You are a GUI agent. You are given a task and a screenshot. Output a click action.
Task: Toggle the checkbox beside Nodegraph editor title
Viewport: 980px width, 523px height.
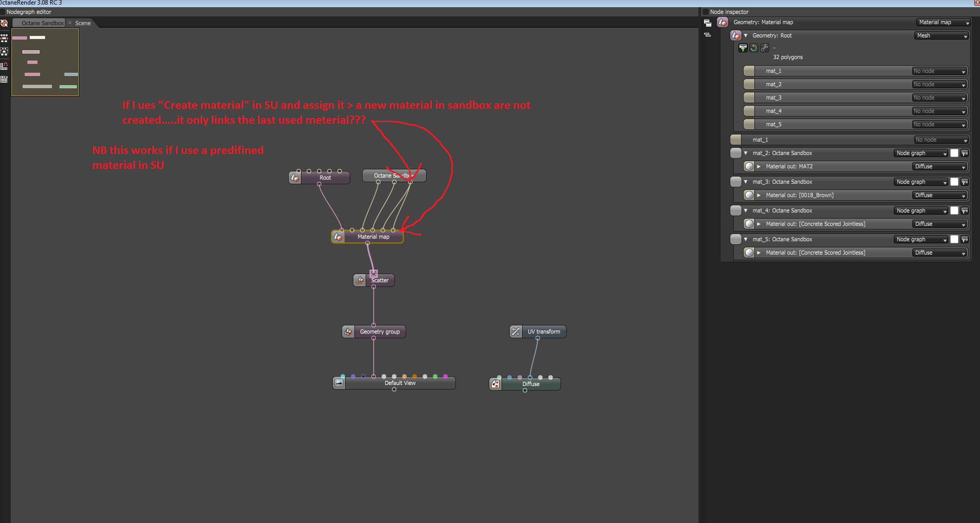(3, 12)
